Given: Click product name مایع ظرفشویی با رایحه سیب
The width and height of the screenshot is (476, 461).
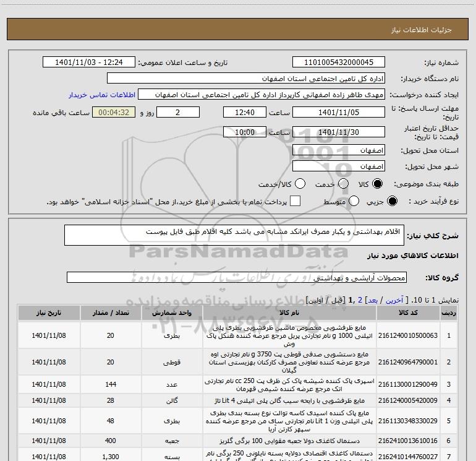Looking at the screenshot, I should pyautogui.click(x=289, y=400).
